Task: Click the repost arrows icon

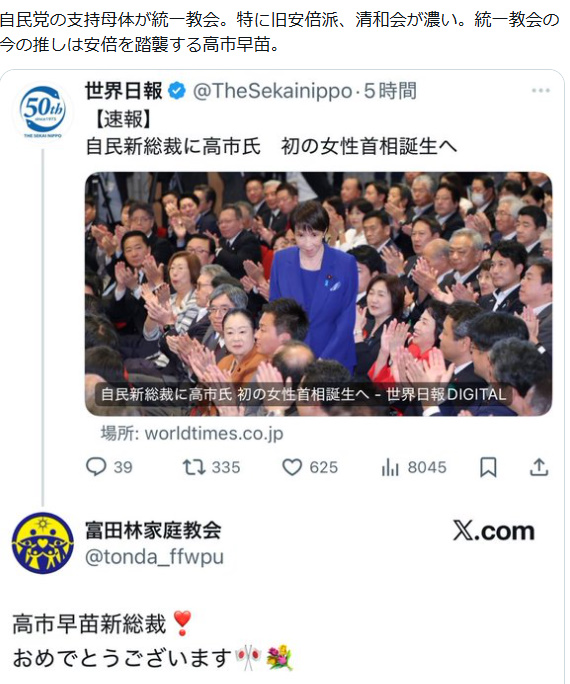Action: coord(194,467)
